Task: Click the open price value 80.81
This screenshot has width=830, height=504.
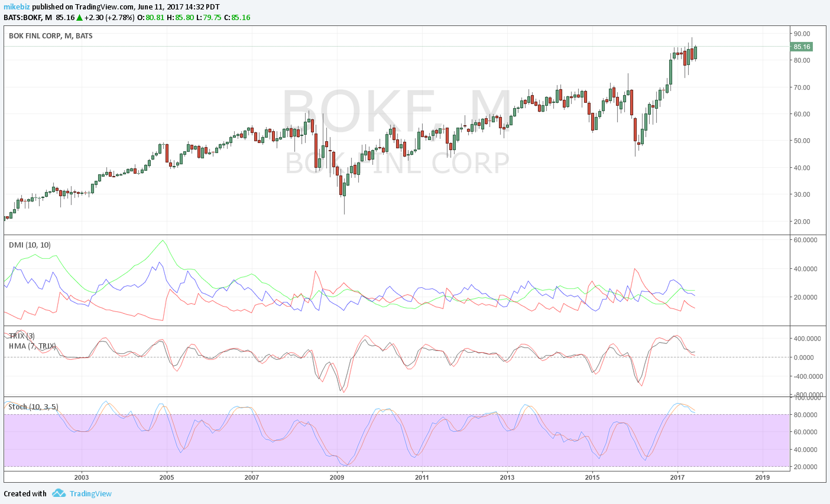Action: [155, 17]
